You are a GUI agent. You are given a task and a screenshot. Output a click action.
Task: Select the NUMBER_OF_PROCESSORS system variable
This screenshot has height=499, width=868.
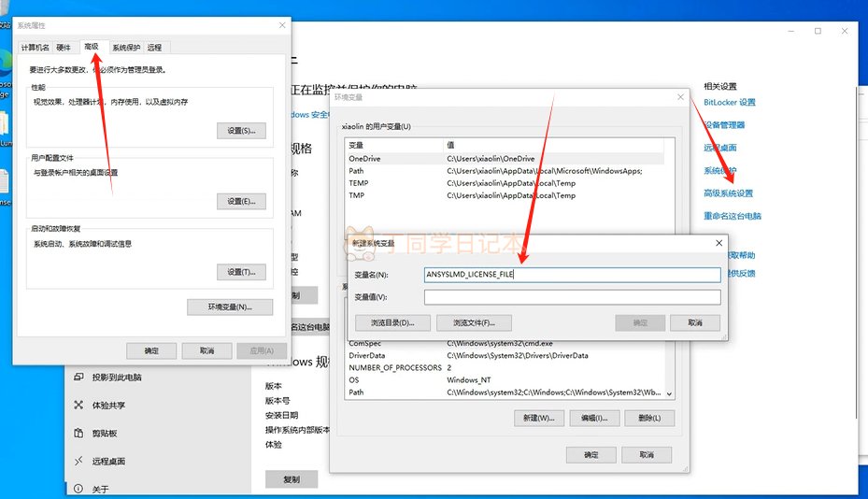pos(505,368)
